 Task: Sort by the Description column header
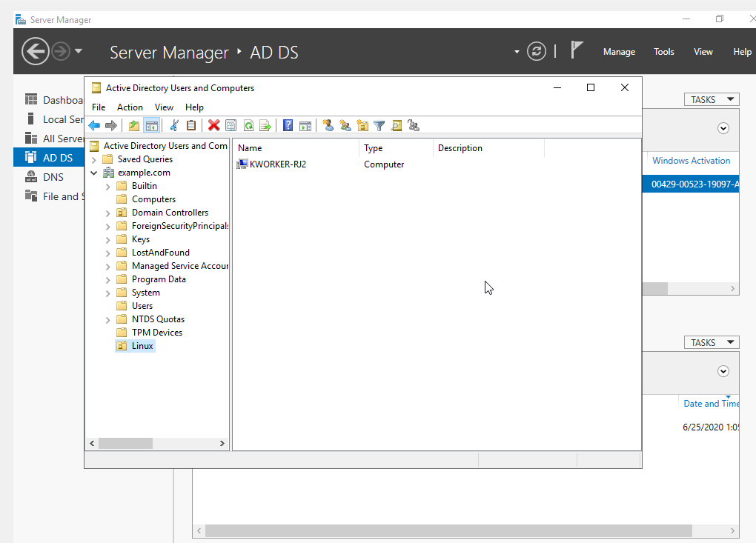click(488, 148)
